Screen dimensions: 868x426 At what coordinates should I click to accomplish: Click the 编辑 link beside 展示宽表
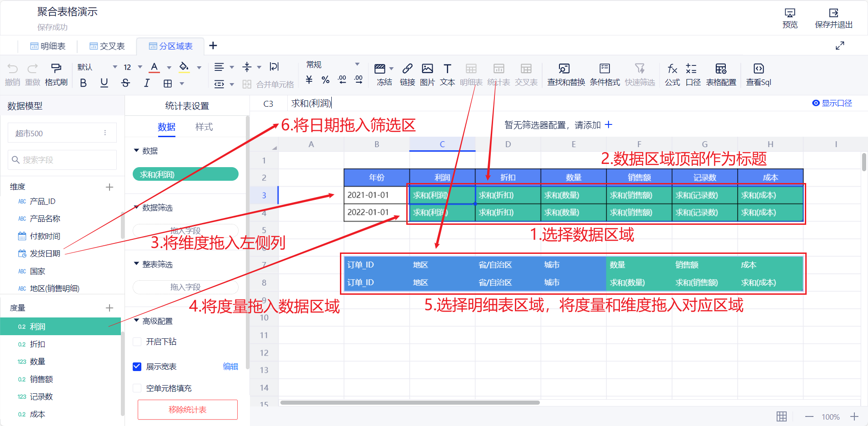(230, 367)
